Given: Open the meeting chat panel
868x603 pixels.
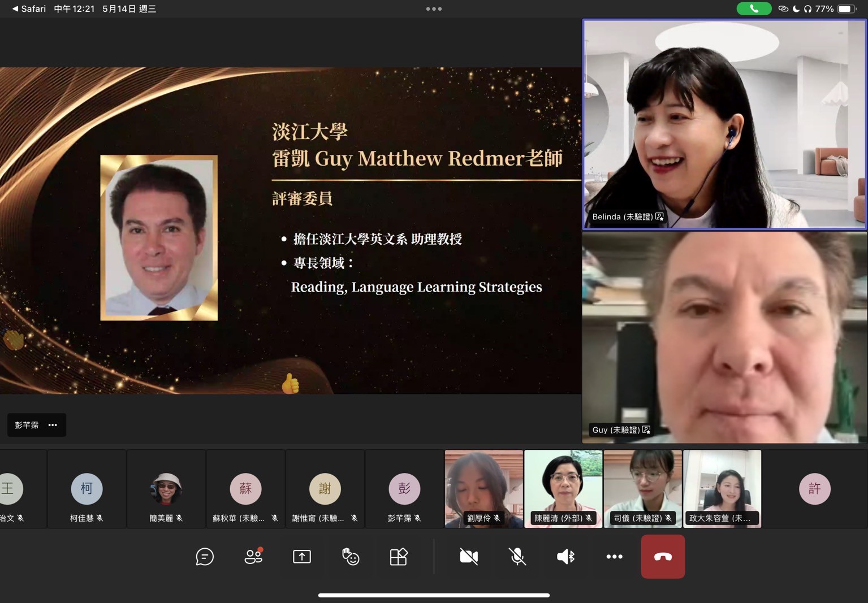Looking at the screenshot, I should click(205, 557).
